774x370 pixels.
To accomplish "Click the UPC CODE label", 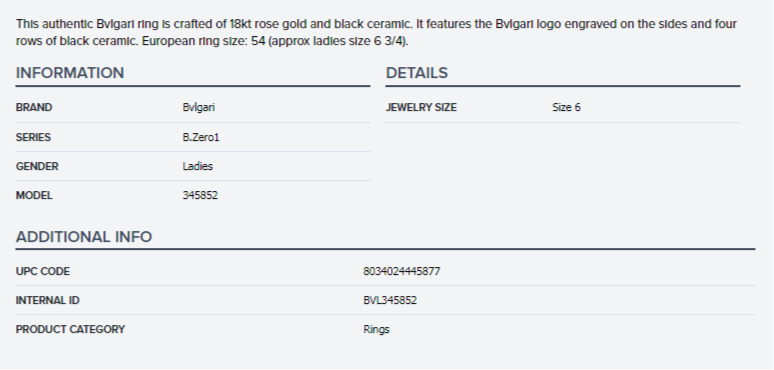I will point(42,271).
